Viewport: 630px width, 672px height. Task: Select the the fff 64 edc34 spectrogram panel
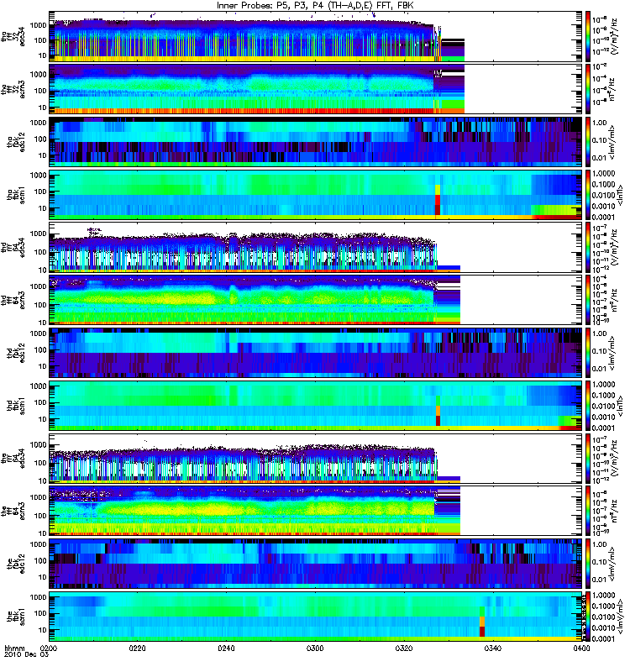click(x=316, y=459)
